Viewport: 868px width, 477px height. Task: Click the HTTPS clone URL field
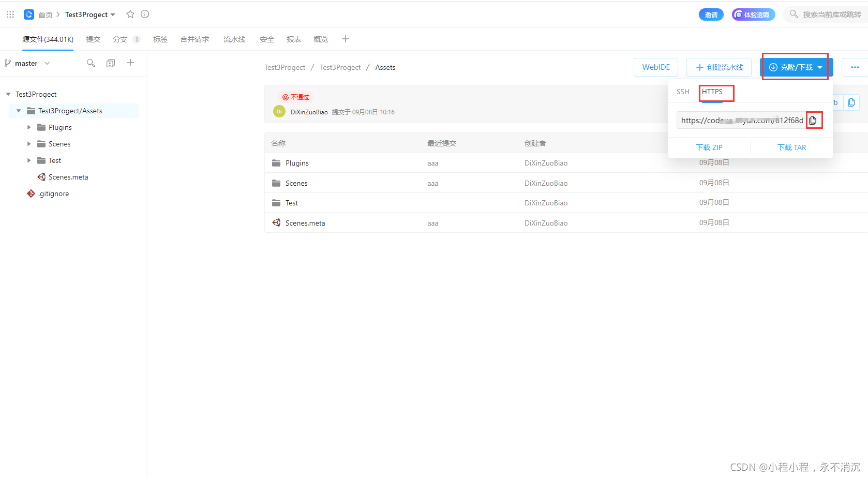741,121
